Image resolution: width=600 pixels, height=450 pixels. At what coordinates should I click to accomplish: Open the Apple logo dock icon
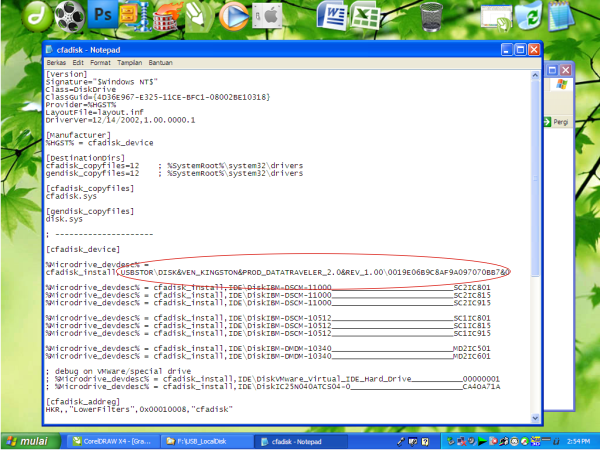coord(266,15)
